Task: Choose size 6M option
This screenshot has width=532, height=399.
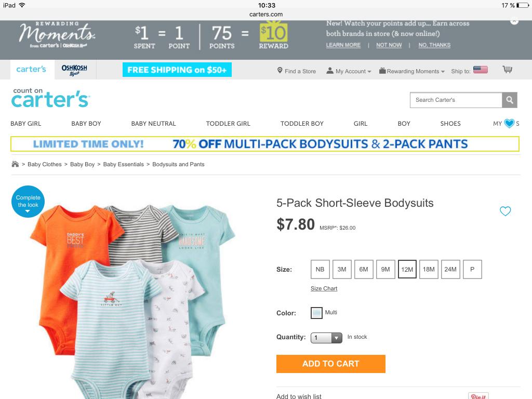Action: point(364,270)
